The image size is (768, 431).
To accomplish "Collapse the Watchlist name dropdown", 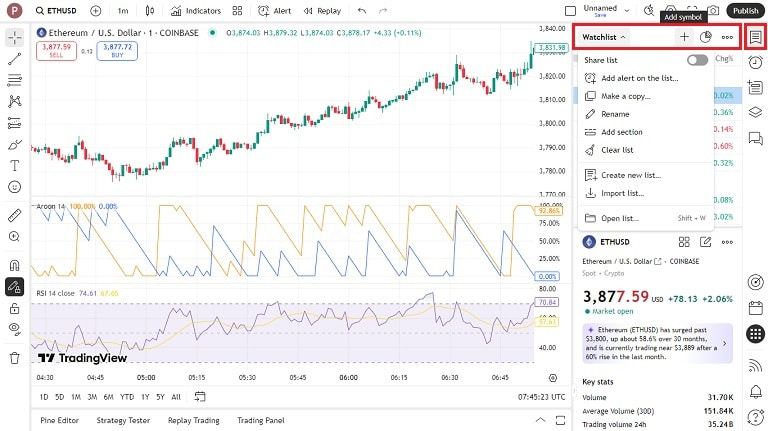I will (603, 37).
